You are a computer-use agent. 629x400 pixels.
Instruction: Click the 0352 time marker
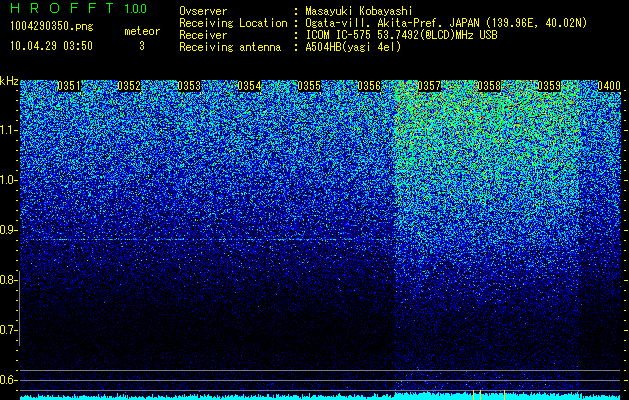[x=129, y=86]
